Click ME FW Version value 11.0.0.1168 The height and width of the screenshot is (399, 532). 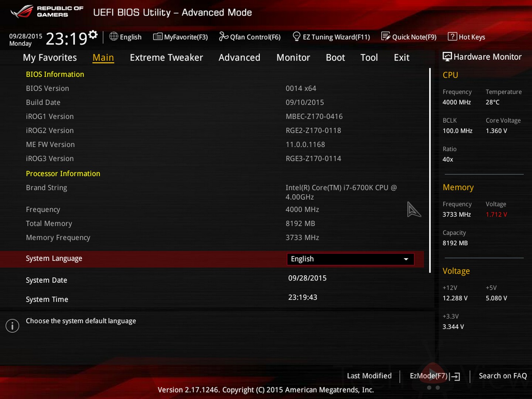pyautogui.click(x=305, y=145)
